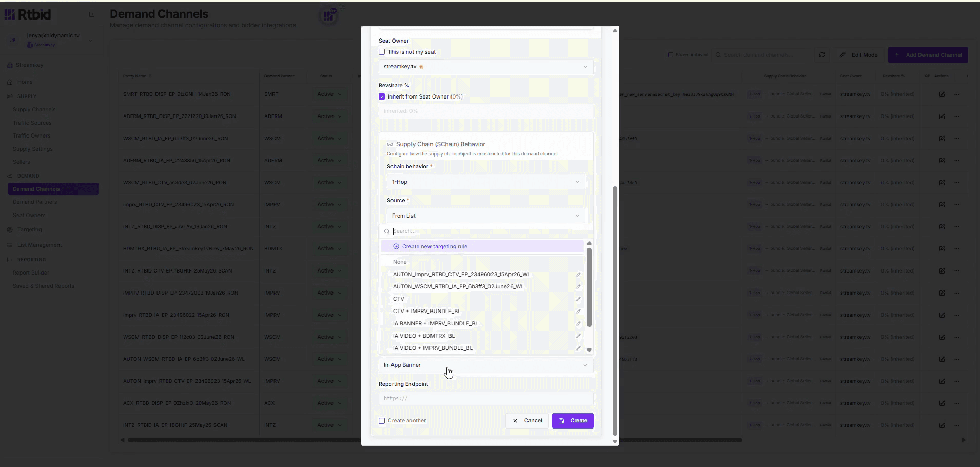This screenshot has height=467, width=980.
Task: Toggle the 'Show archived' checkbox
Action: coord(671,55)
